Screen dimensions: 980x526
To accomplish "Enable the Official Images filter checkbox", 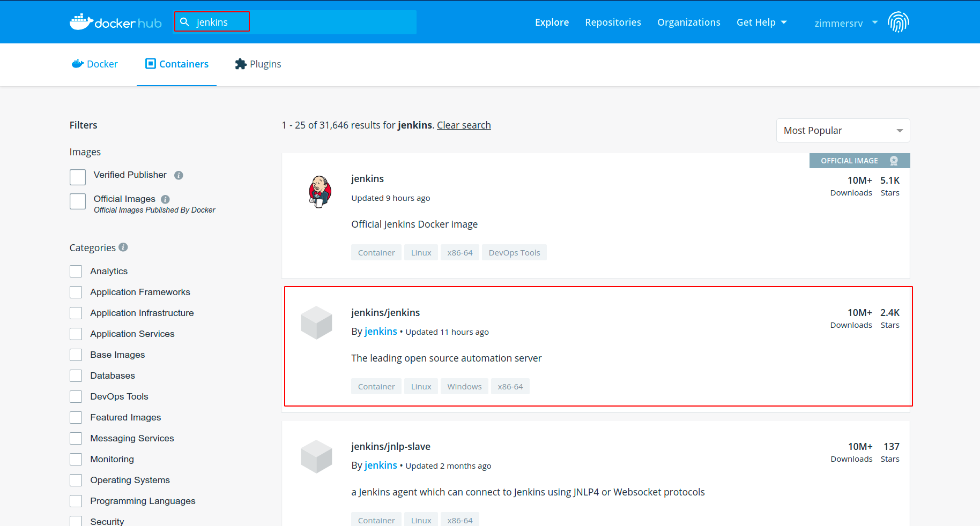I will [78, 201].
